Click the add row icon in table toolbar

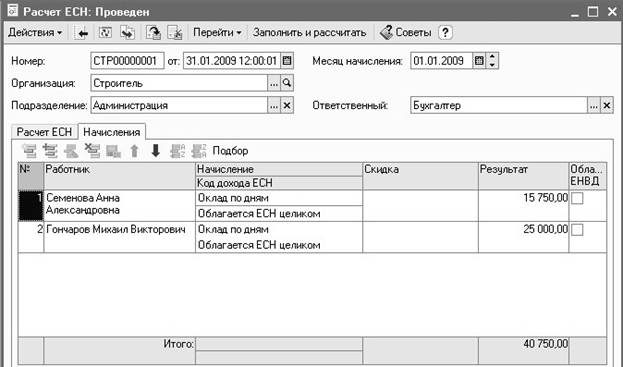pos(29,151)
